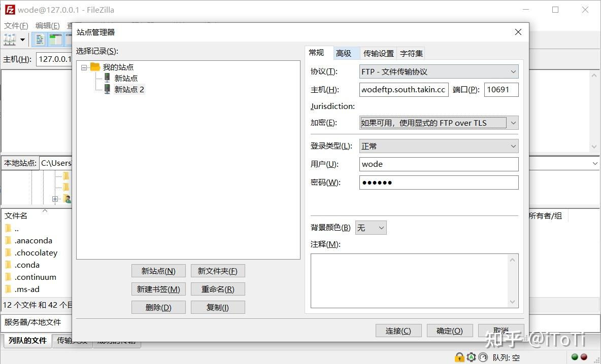The width and height of the screenshot is (601, 364).
Task: Select the 列队的文件 tab
Action: pos(27,340)
